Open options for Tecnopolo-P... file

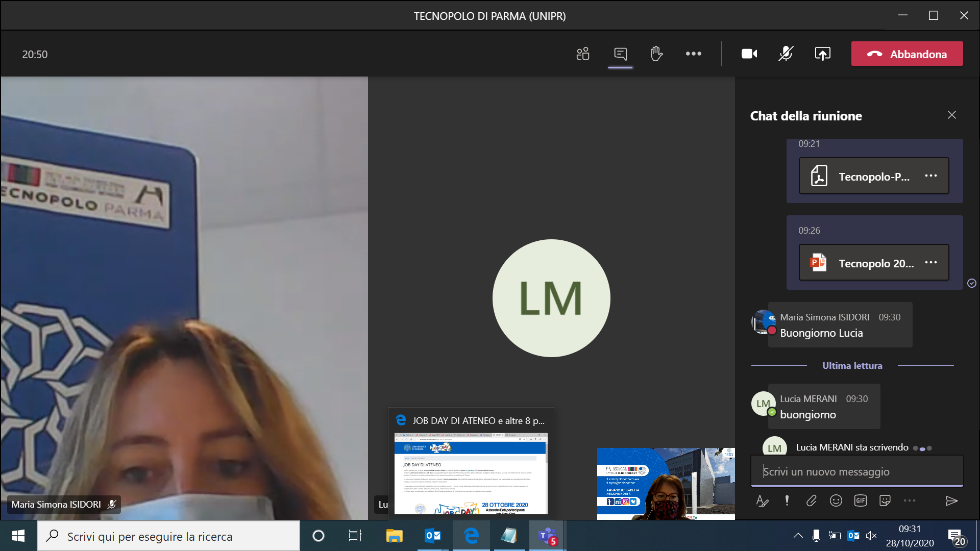click(931, 176)
